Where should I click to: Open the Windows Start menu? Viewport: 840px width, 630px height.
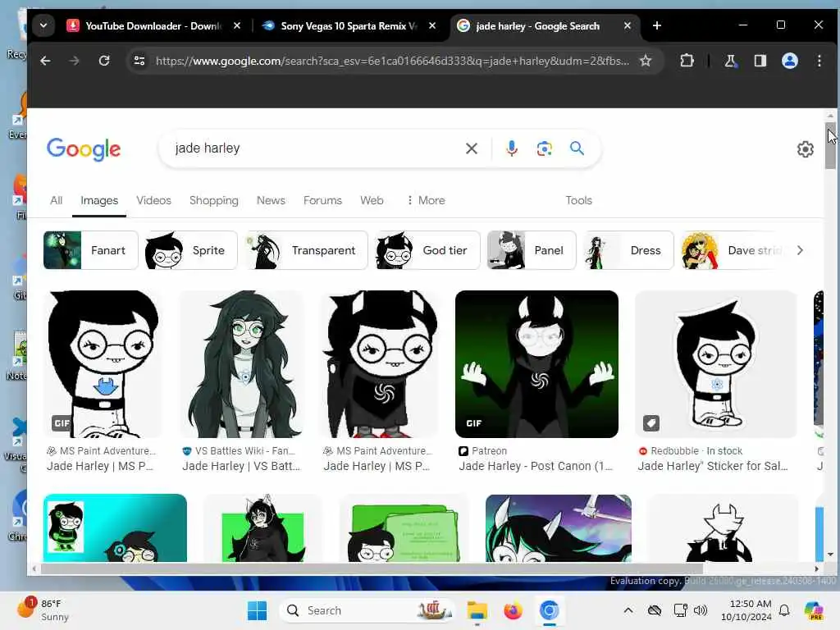pos(257,610)
